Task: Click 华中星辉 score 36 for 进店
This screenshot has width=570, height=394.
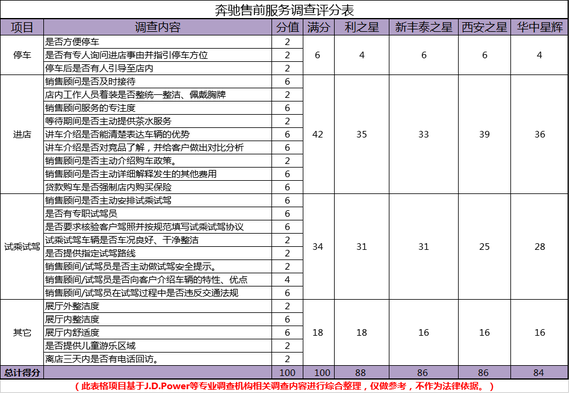Action: click(539, 134)
